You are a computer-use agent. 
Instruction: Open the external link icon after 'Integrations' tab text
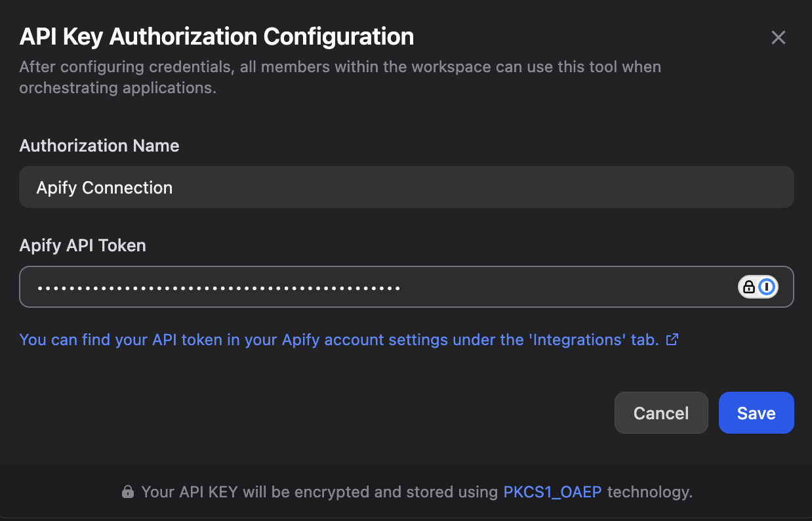tap(671, 340)
